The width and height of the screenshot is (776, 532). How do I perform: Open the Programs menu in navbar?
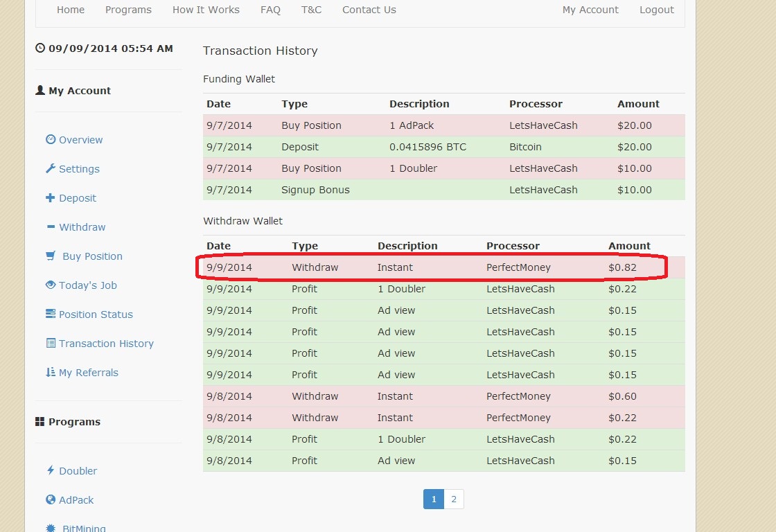(128, 10)
